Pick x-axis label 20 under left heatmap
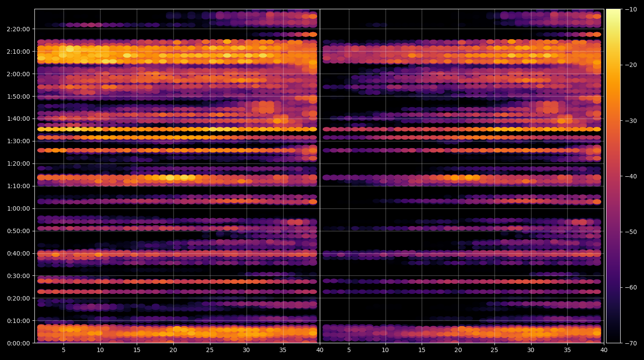The height and width of the screenshot is (360, 644). (x=173, y=350)
